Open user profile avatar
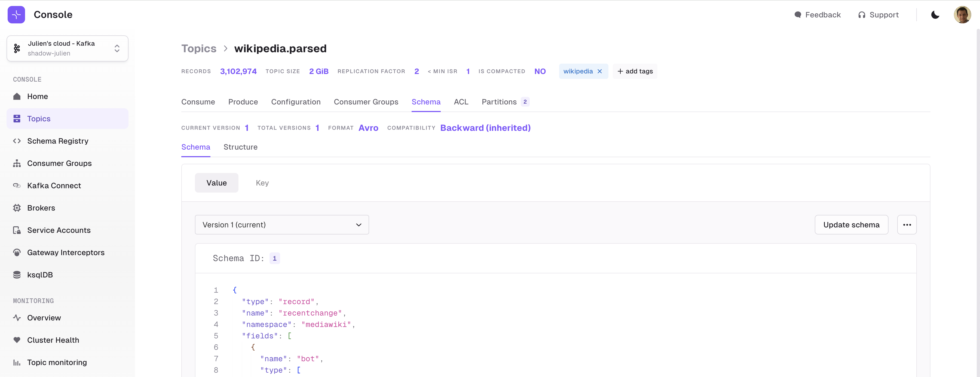Screen dimensions: 980x377 point(962,15)
